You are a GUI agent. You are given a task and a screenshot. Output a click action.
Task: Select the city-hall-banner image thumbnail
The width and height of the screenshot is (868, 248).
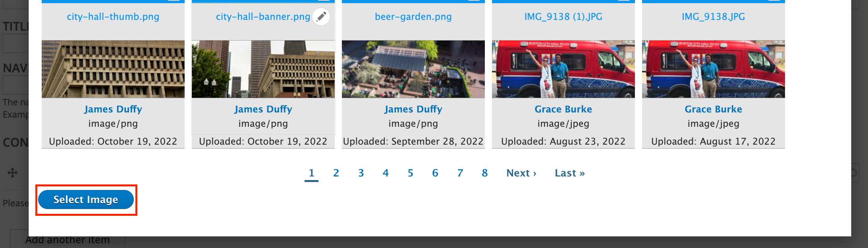click(x=263, y=69)
